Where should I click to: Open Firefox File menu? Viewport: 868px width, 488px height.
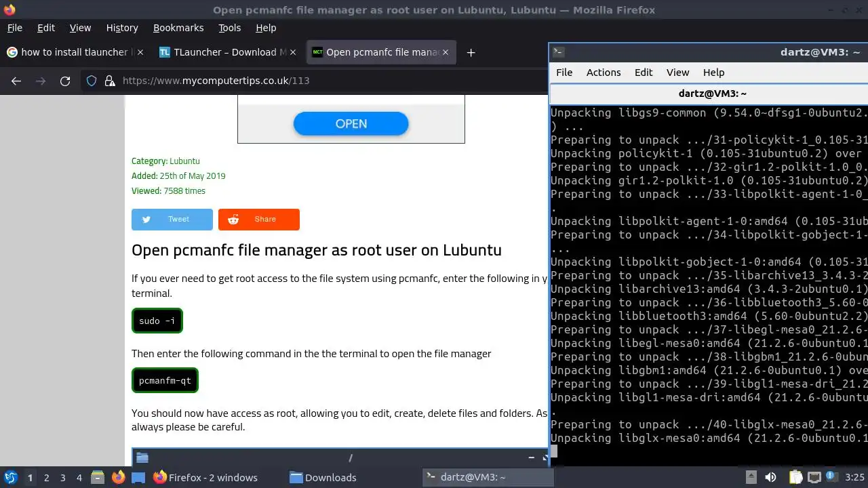tap(15, 28)
